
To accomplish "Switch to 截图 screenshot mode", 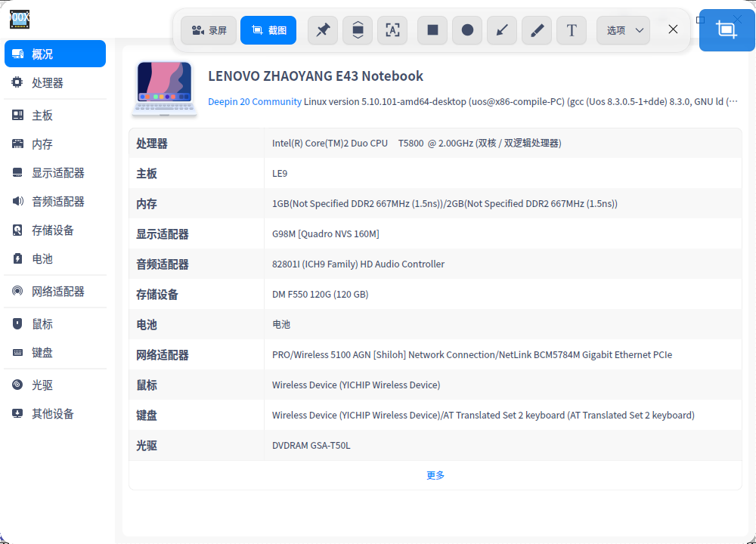I will tap(268, 30).
